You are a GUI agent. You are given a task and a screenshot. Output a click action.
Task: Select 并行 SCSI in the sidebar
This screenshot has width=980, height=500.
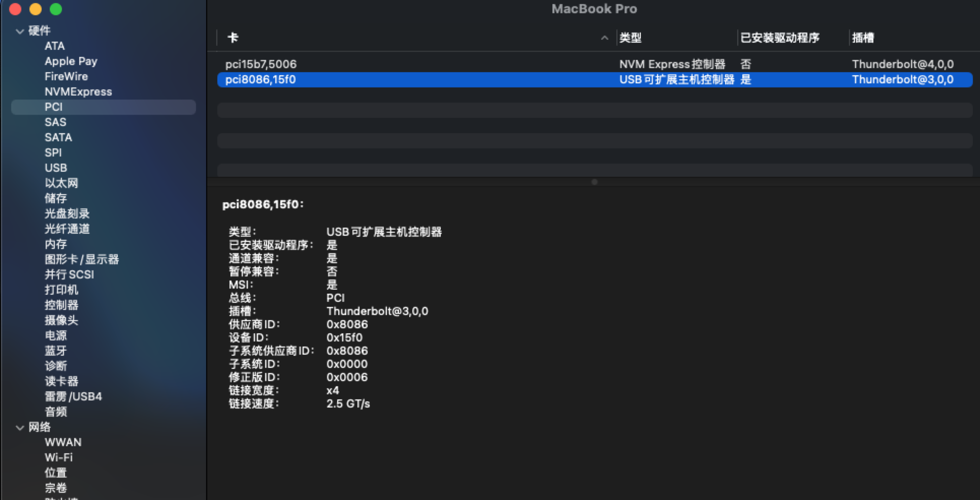tap(69, 274)
